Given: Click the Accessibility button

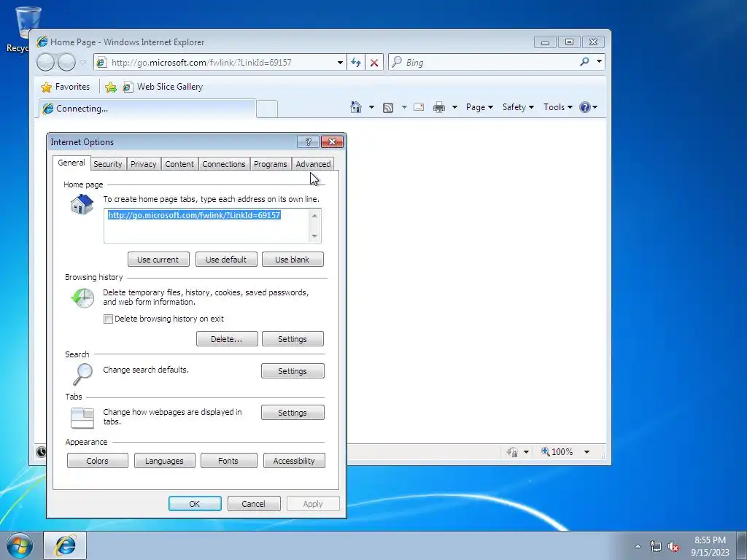Looking at the screenshot, I should [294, 461].
